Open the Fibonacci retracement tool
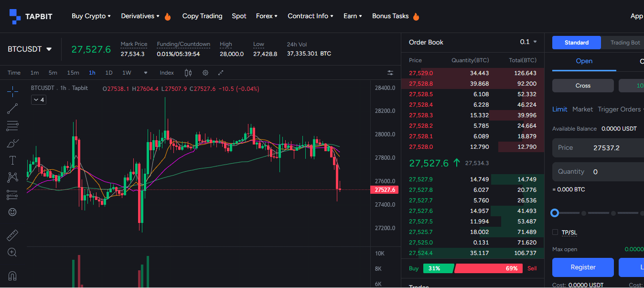This screenshot has width=644, height=288. (13, 126)
